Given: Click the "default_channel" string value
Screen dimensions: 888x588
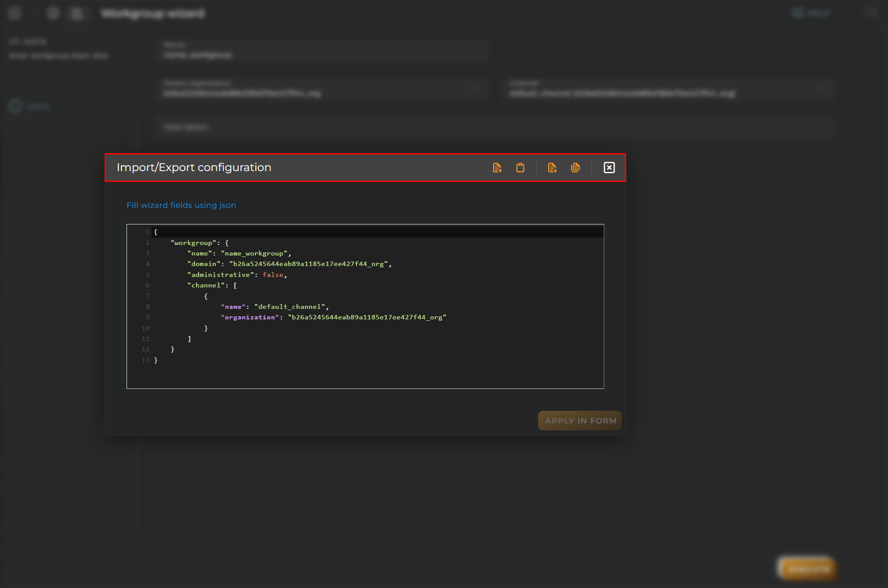Looking at the screenshot, I should click(289, 307).
